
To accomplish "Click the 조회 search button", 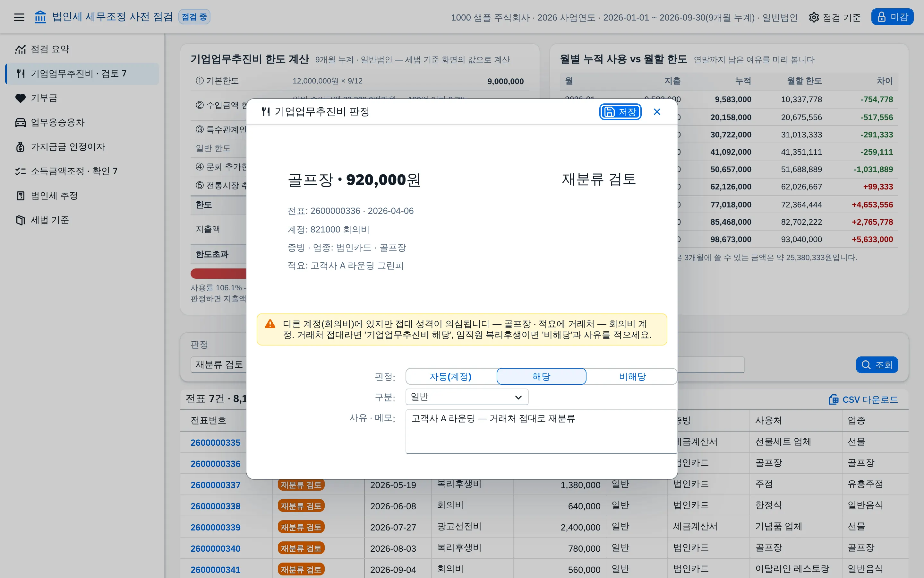I will click(x=877, y=365).
